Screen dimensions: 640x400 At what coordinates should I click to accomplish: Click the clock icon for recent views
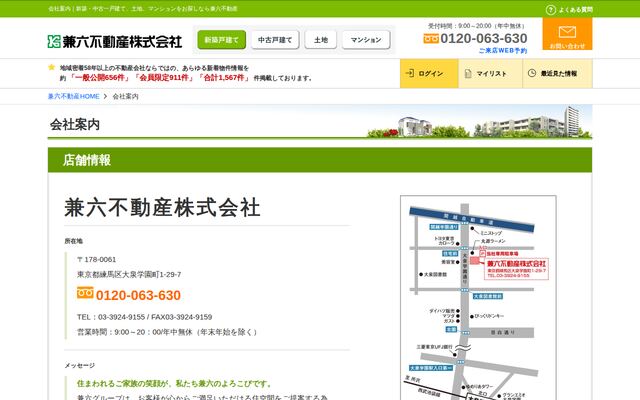coord(532,73)
